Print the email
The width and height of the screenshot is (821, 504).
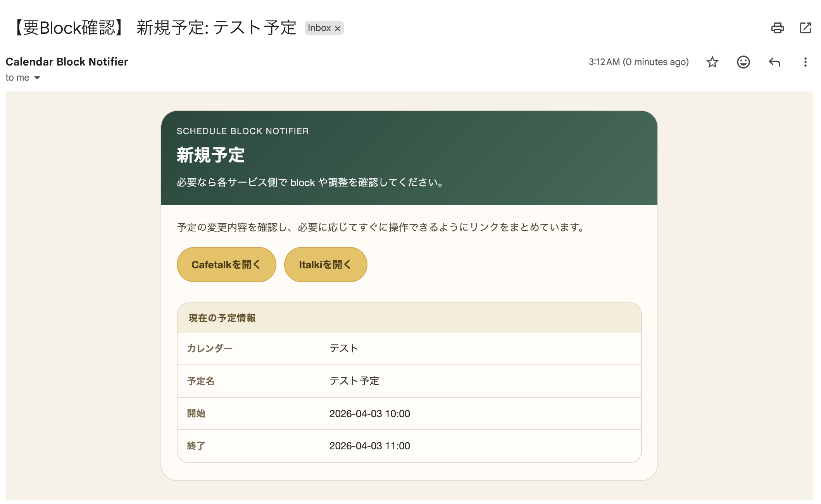click(x=777, y=28)
